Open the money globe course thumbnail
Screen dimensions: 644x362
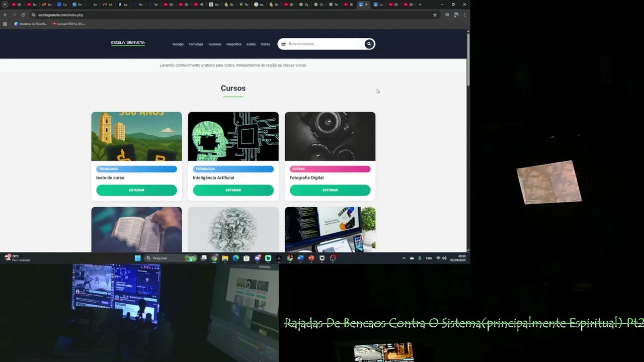(x=233, y=229)
